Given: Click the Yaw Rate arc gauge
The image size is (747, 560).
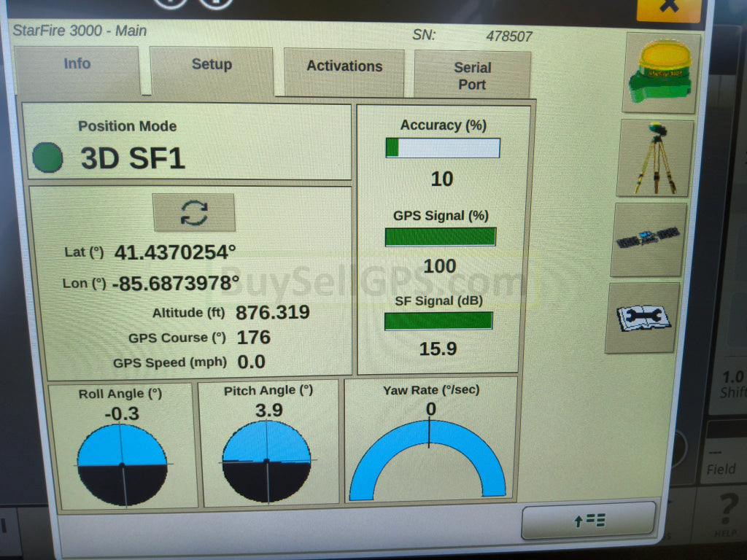Looking at the screenshot, I should (427, 459).
